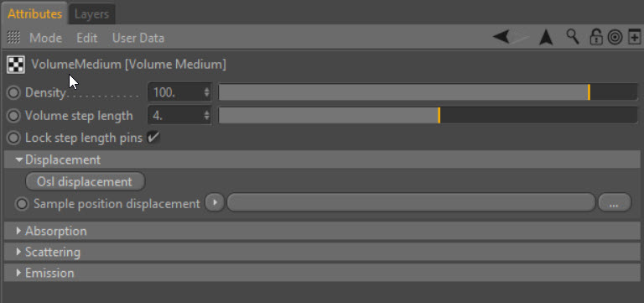The width and height of the screenshot is (644, 303).
Task: Toggle the lock element padlock icon
Action: click(595, 38)
